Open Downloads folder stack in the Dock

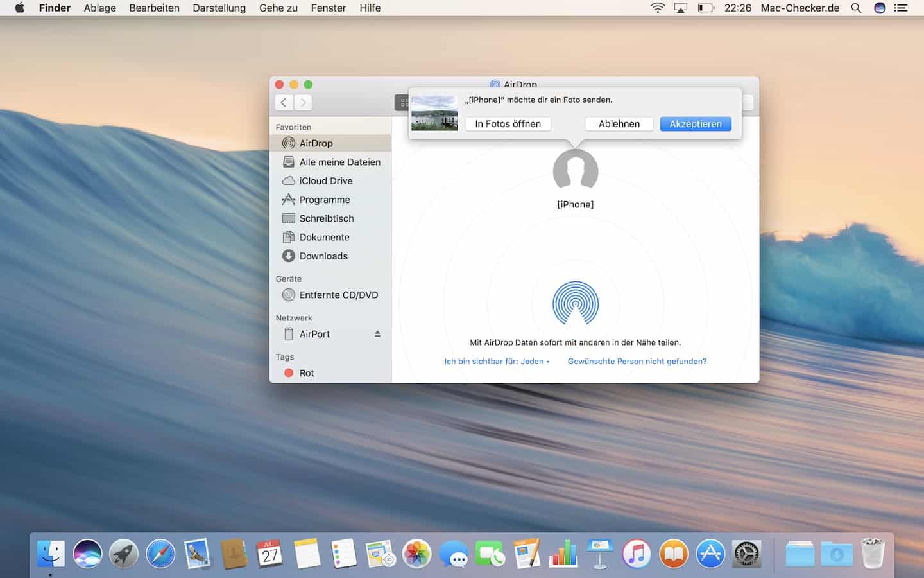[x=837, y=554]
